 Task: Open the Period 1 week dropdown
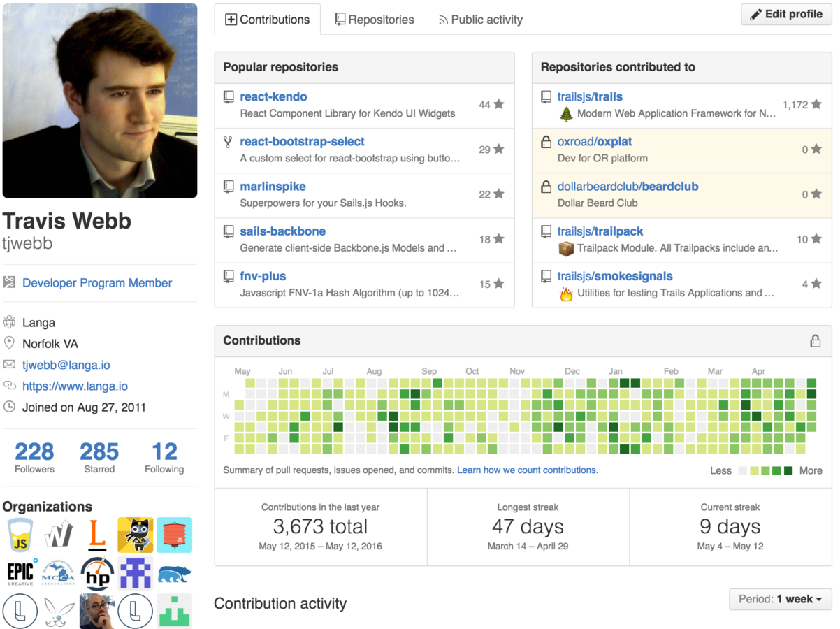click(x=780, y=599)
